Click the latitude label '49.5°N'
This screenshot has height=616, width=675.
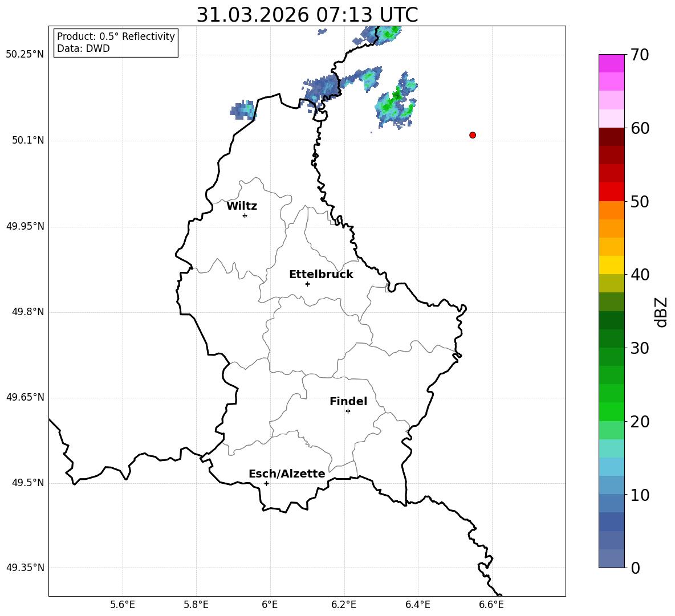(x=28, y=483)
